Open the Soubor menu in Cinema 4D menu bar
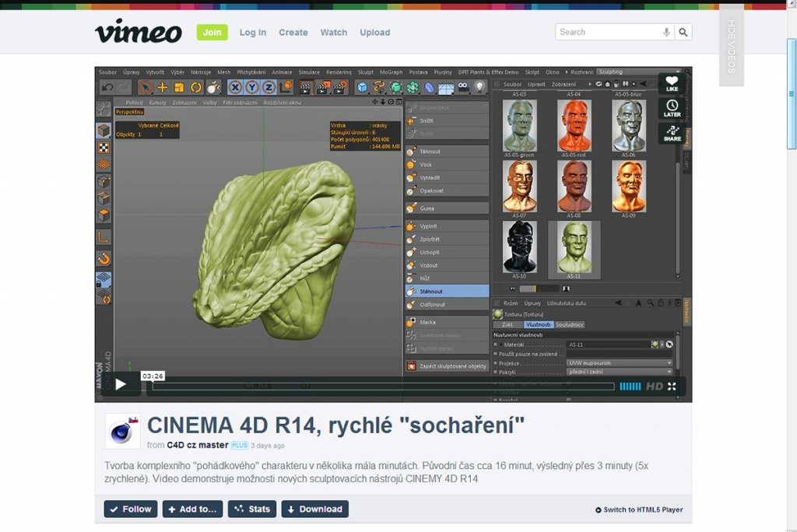The width and height of the screenshot is (797, 532). coord(107,72)
